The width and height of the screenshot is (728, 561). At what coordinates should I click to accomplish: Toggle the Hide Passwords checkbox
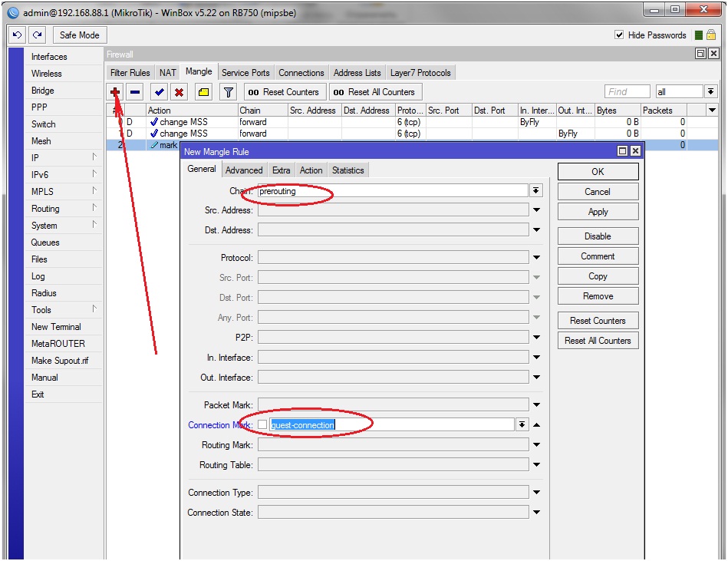tap(620, 35)
